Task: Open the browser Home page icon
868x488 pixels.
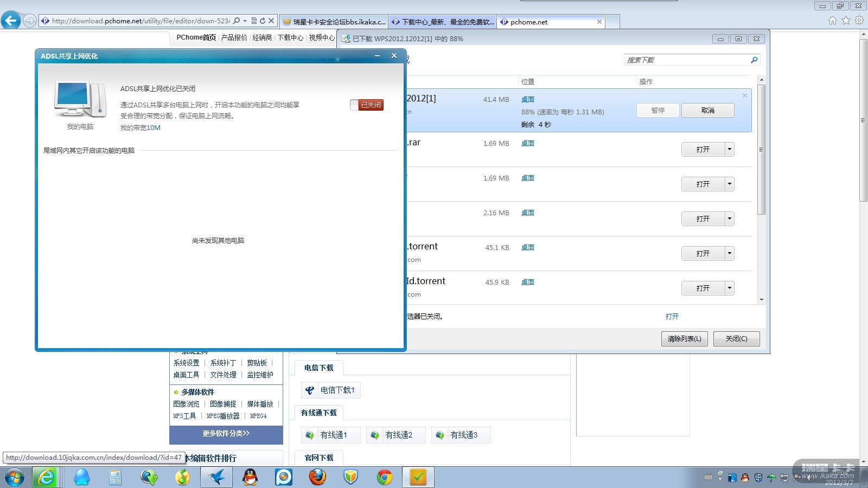Action: (x=833, y=21)
